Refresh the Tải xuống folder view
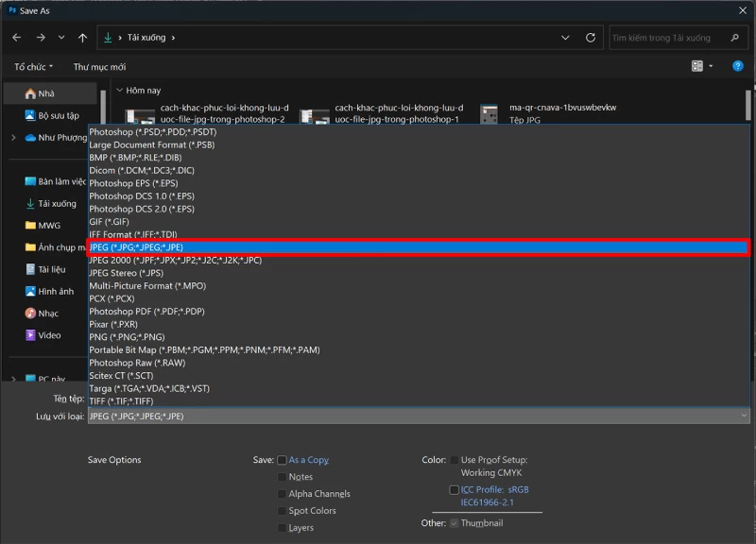The image size is (756, 544). [x=590, y=38]
